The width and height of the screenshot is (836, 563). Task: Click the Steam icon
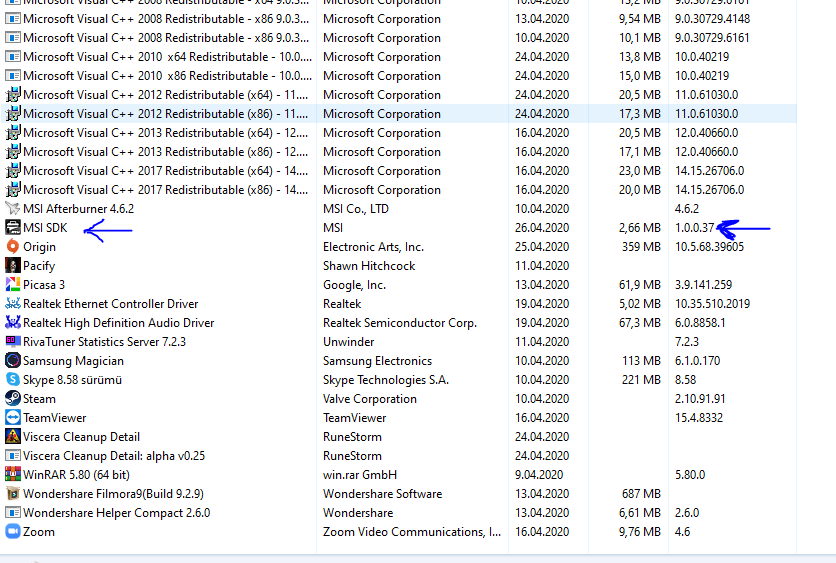(13, 399)
